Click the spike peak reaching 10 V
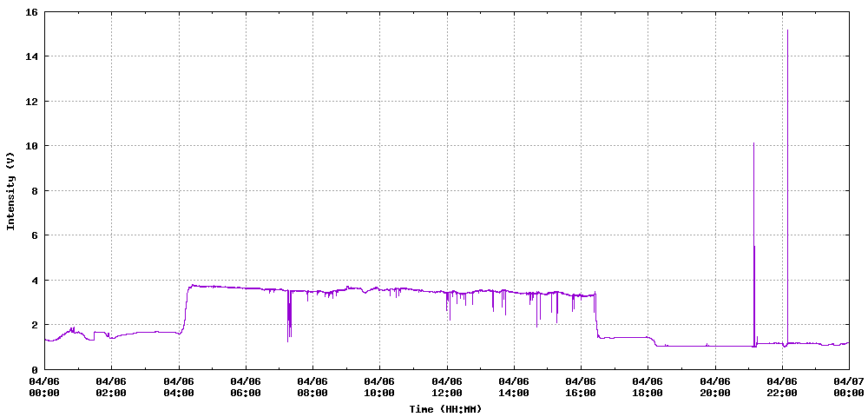The width and height of the screenshot is (868, 417). click(x=753, y=143)
